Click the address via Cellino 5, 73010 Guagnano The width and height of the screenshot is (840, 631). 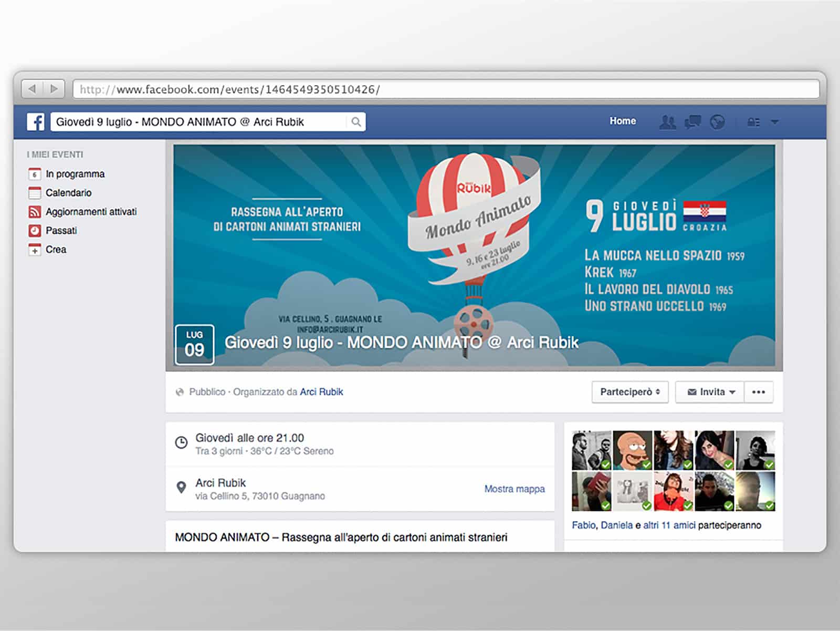[260, 496]
